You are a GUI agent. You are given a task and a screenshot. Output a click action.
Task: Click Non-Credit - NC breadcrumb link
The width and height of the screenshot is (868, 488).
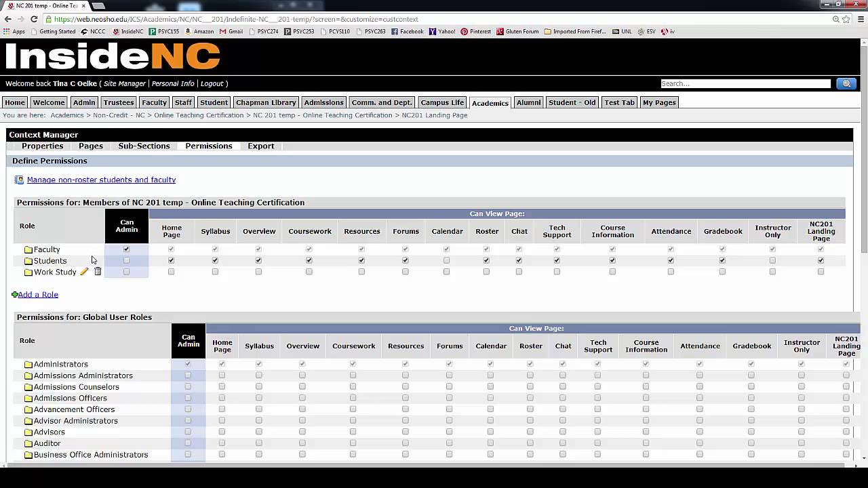(119, 115)
